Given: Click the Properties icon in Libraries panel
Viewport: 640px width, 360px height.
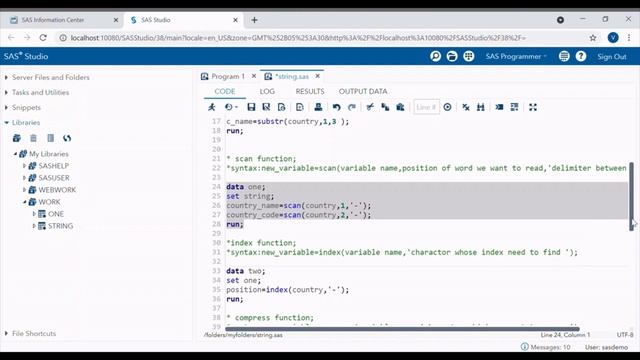Looking at the screenshot, I should tap(50, 138).
